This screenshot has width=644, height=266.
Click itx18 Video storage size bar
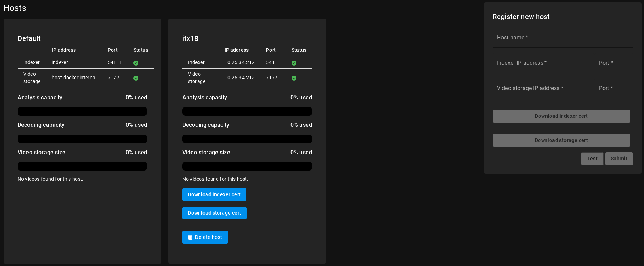click(247, 166)
